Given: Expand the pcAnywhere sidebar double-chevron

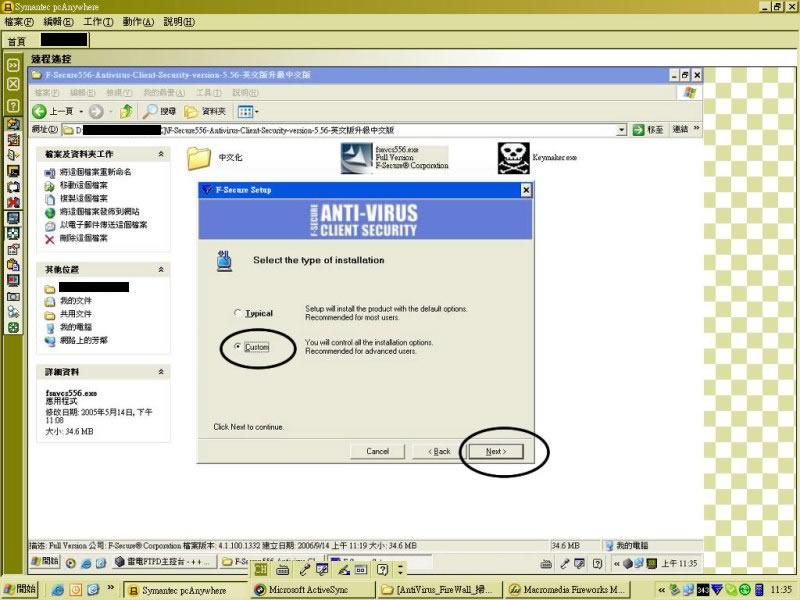Looking at the screenshot, I should tap(13, 65).
